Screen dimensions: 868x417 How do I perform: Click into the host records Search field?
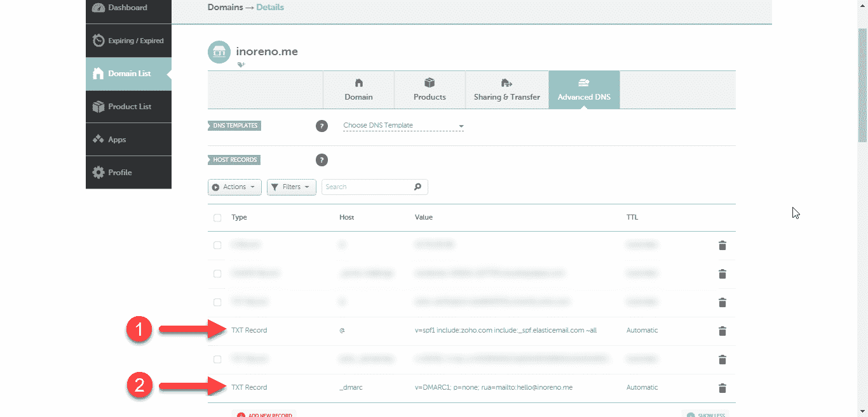click(367, 187)
